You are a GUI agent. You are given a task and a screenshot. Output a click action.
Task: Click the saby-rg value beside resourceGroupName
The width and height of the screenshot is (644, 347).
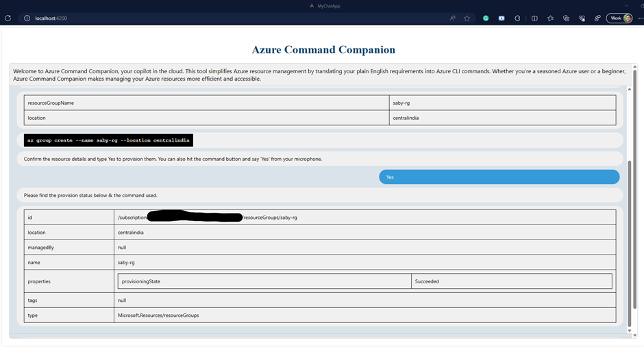point(502,103)
